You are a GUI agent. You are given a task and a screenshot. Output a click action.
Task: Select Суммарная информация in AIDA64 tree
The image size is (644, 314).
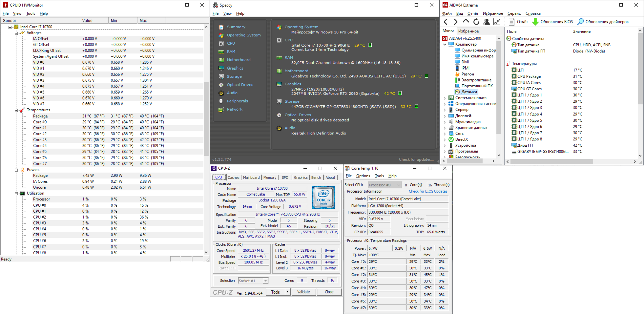point(478,50)
